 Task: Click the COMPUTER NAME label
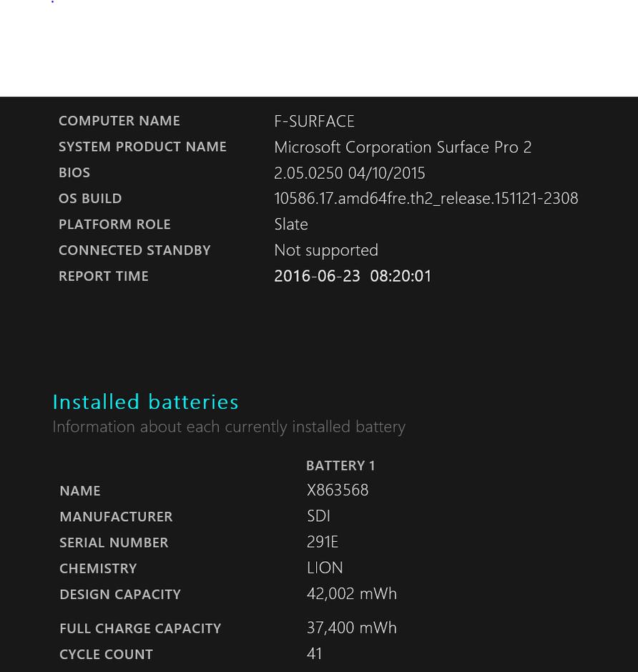point(119,121)
